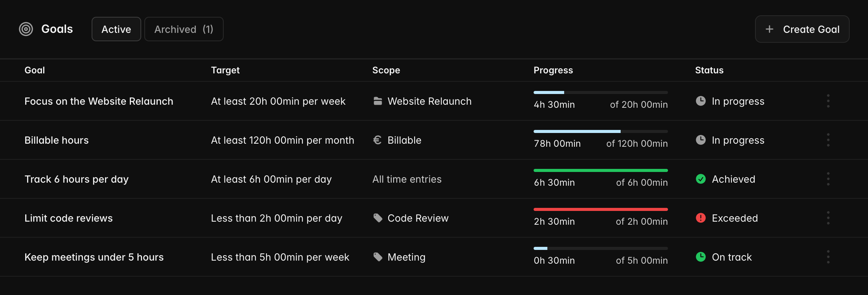Click the At least 120h 00min per month target
The image size is (868, 295).
coord(282,140)
